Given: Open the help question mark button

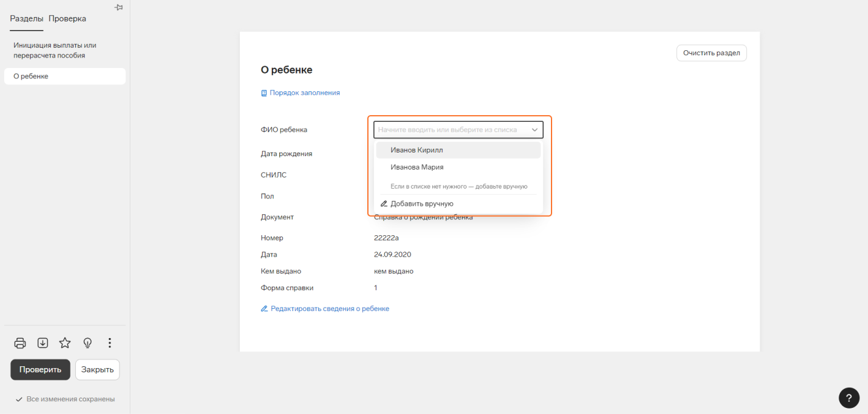Looking at the screenshot, I should tap(848, 397).
